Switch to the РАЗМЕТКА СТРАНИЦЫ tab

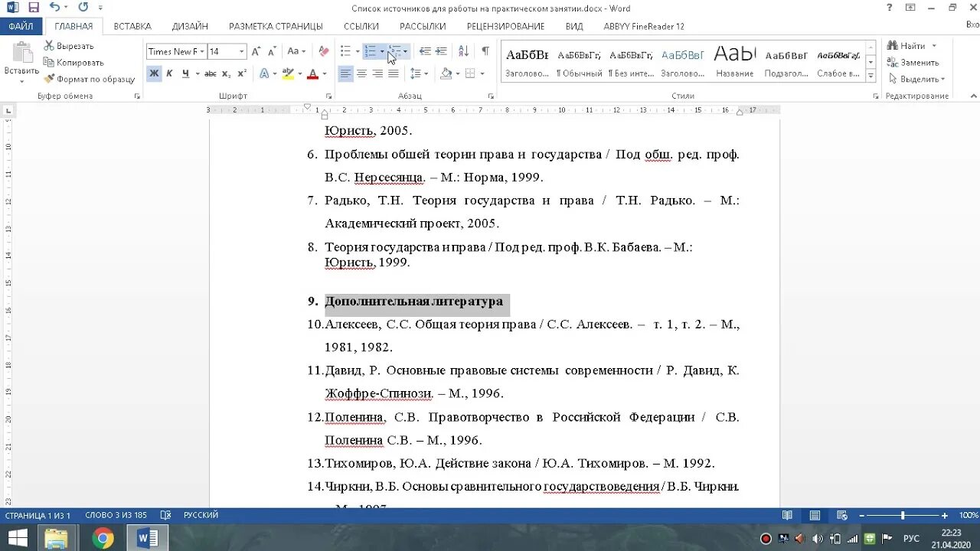pyautogui.click(x=276, y=26)
